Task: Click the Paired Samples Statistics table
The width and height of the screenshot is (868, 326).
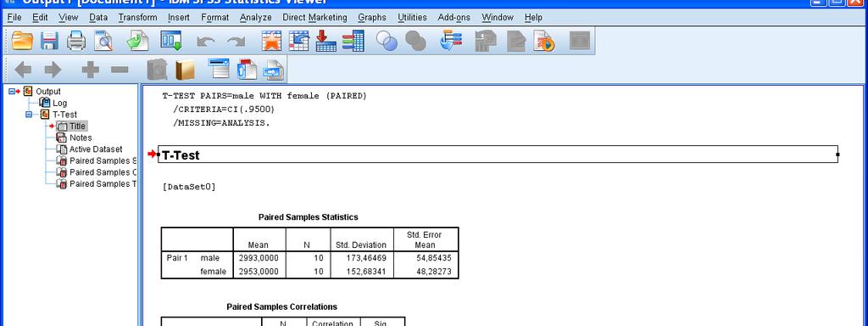Action: [309, 253]
